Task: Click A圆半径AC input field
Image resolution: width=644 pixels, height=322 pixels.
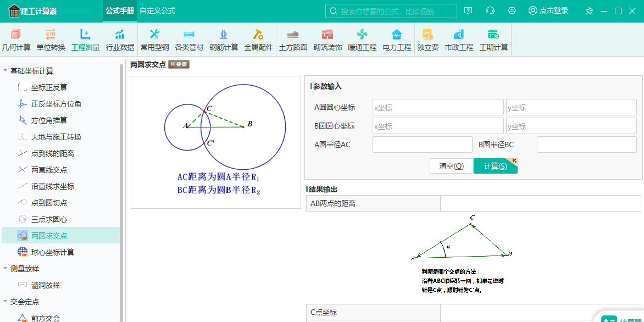Action: pyautogui.click(x=423, y=145)
